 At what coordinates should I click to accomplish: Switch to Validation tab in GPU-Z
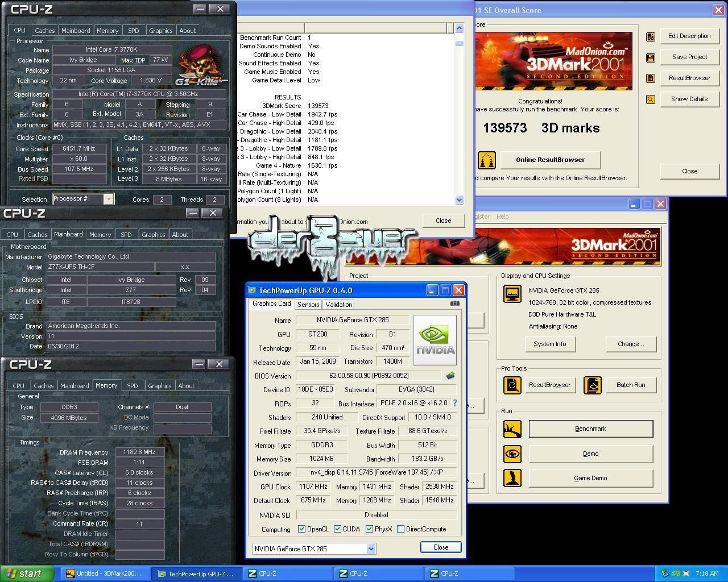339,305
